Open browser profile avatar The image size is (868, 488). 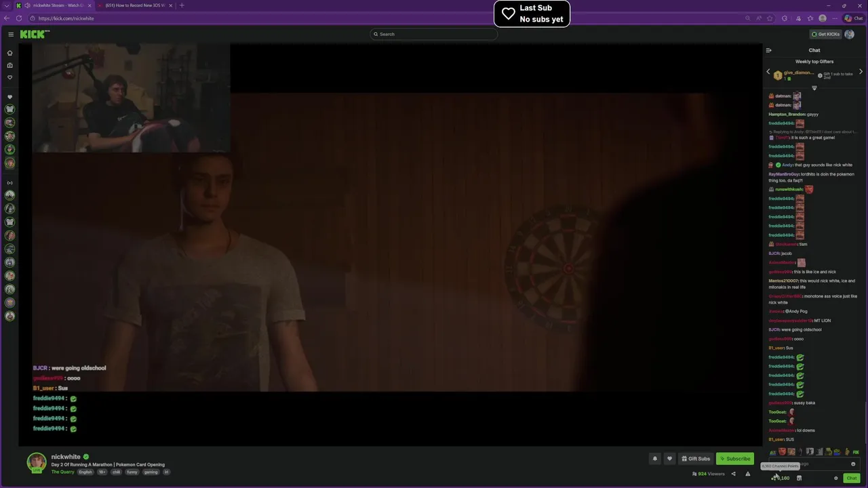[x=823, y=18]
